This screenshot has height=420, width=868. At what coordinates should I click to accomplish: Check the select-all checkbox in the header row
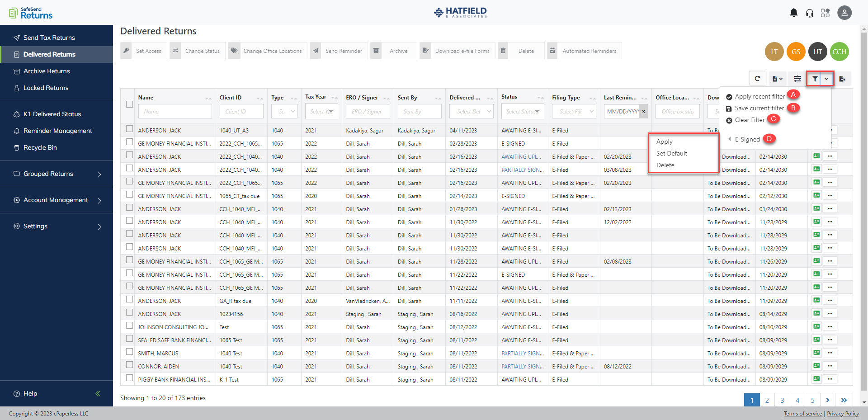tap(129, 104)
